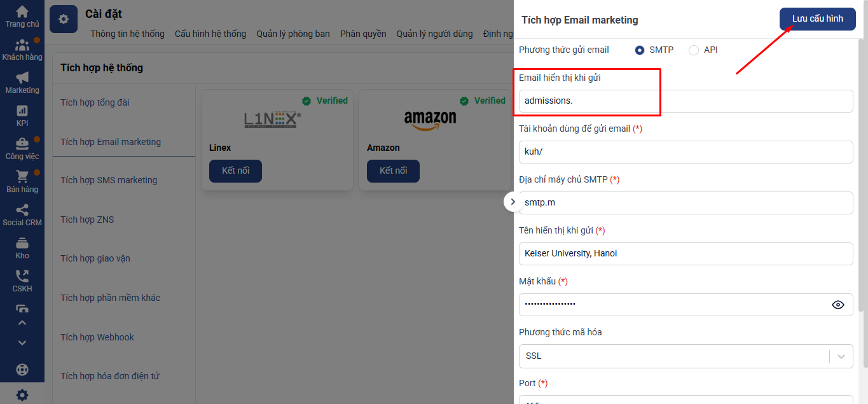
Task: Click Tên hiển thị khi gửi field
Action: [x=685, y=254]
